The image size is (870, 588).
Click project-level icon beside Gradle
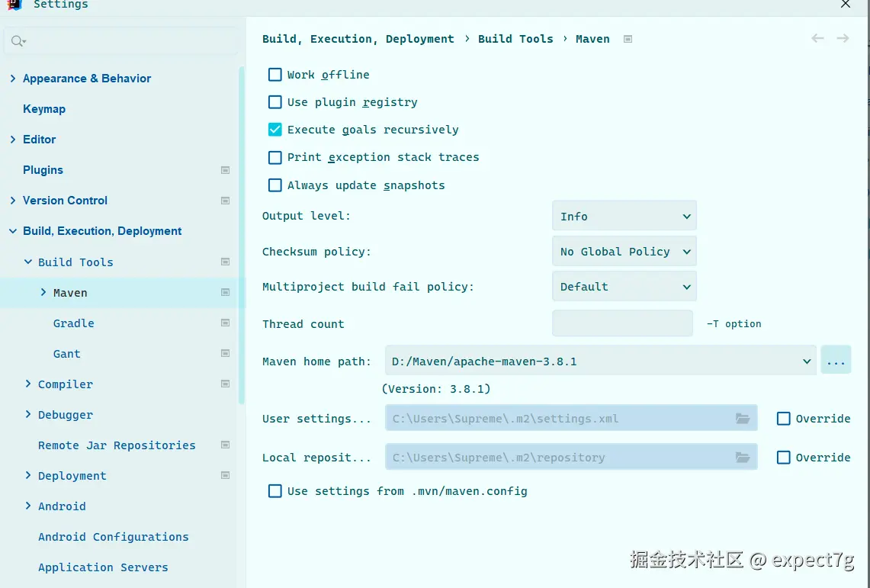225,323
